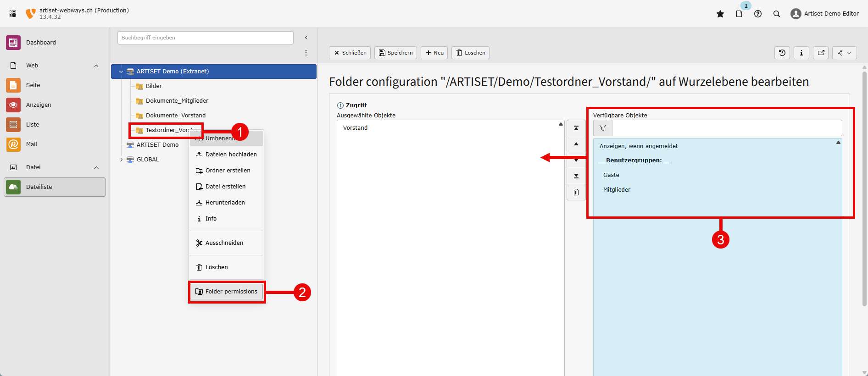The height and width of the screenshot is (376, 868).
Task: Open the Liste module
Action: click(55, 125)
